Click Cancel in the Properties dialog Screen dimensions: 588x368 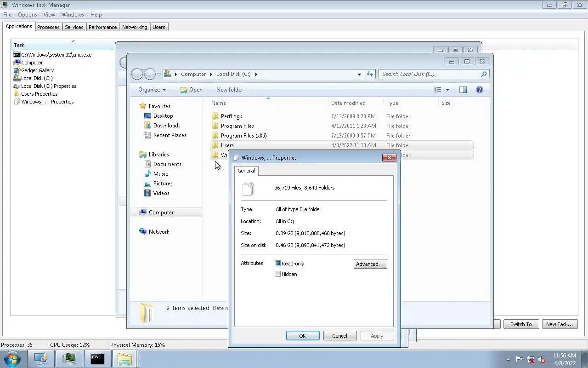pos(340,336)
